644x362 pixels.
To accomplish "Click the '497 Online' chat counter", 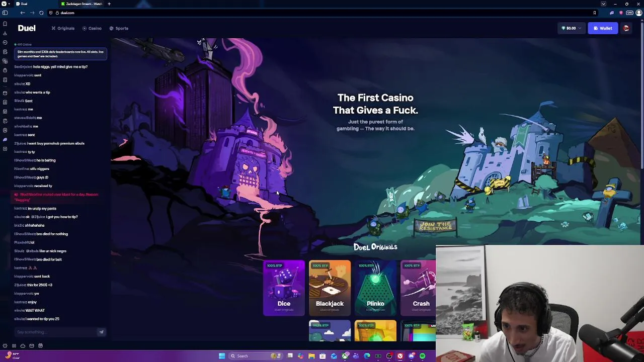I will [23, 44].
